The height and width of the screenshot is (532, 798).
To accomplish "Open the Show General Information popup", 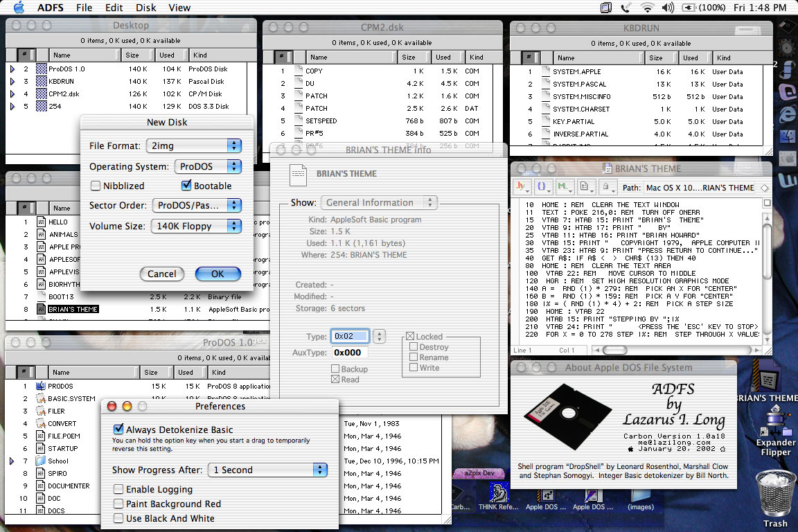I will click(379, 203).
